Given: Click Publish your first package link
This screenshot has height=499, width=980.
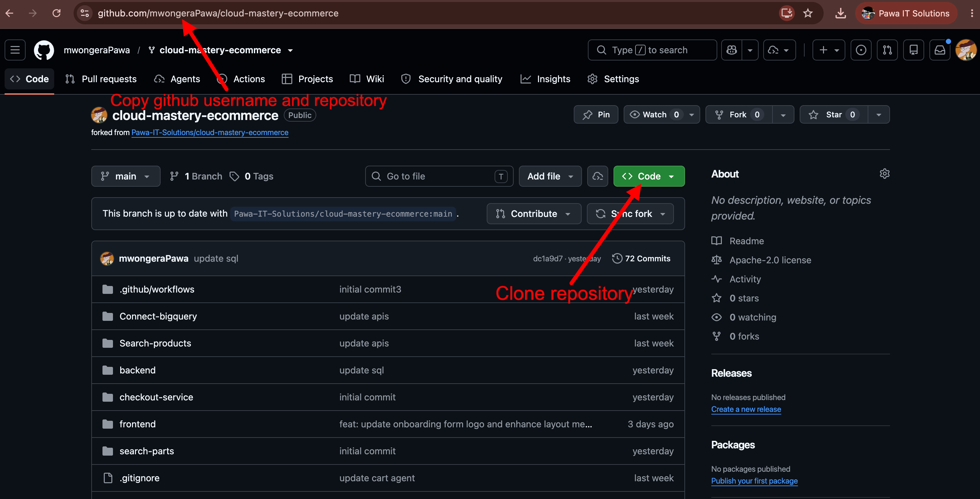Looking at the screenshot, I should click(x=754, y=481).
